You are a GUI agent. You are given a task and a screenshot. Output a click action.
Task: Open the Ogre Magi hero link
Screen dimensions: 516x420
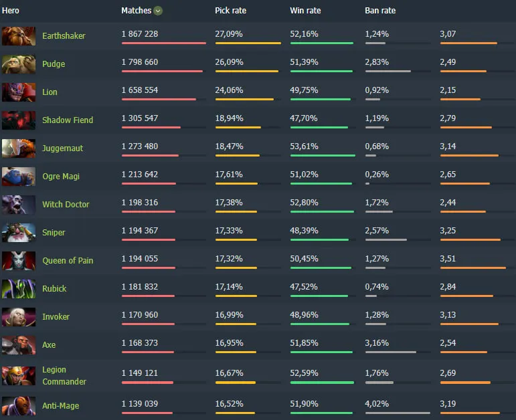pos(61,177)
